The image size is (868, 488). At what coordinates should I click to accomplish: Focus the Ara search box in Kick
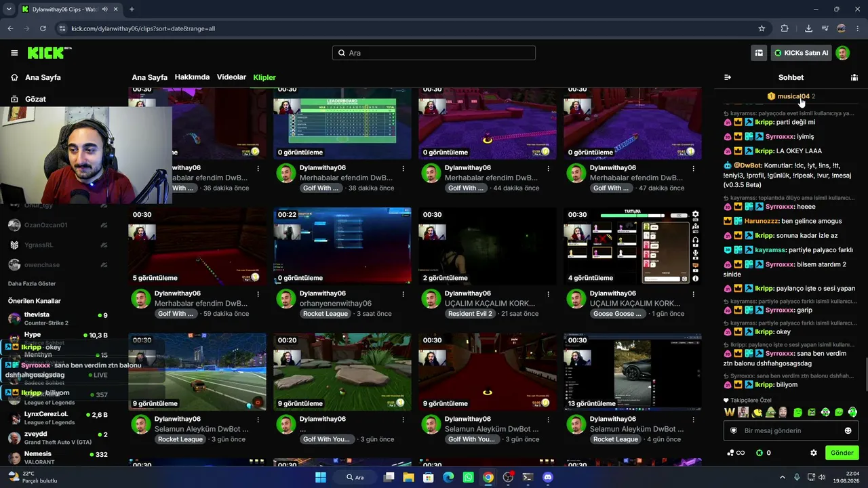[x=434, y=53]
